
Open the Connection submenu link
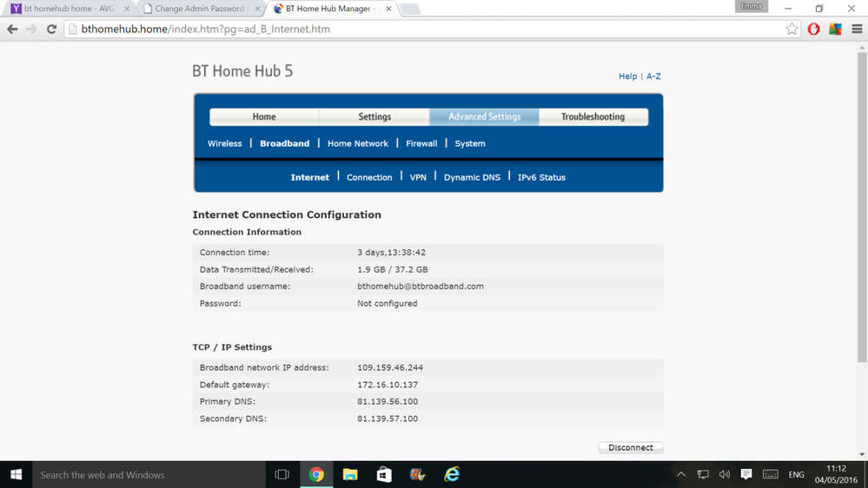[369, 178]
